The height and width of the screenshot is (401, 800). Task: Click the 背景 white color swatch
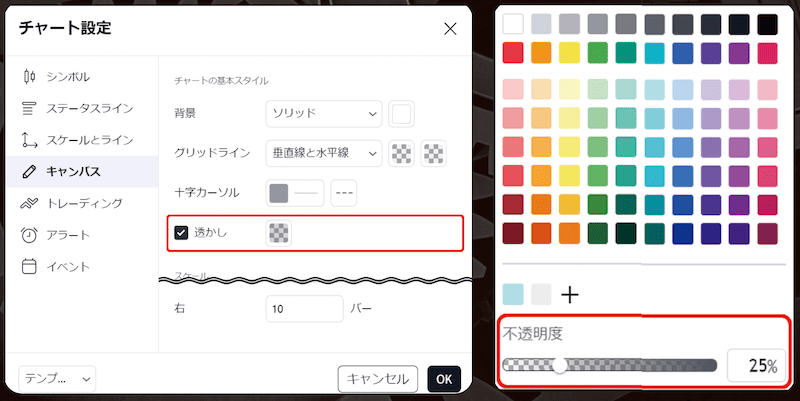point(402,114)
